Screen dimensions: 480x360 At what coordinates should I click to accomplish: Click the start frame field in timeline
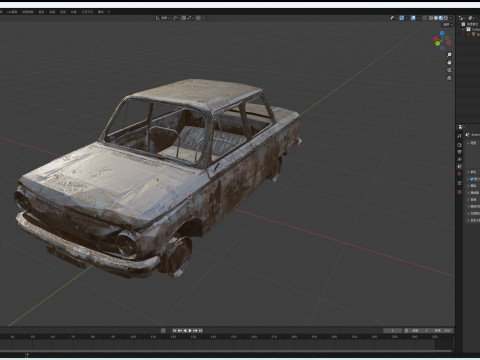pos(419,331)
